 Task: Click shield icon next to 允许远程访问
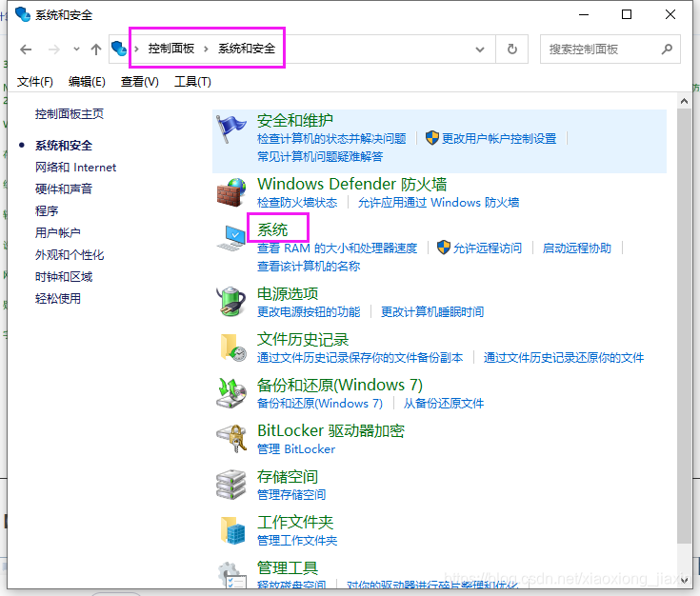pyautogui.click(x=443, y=248)
